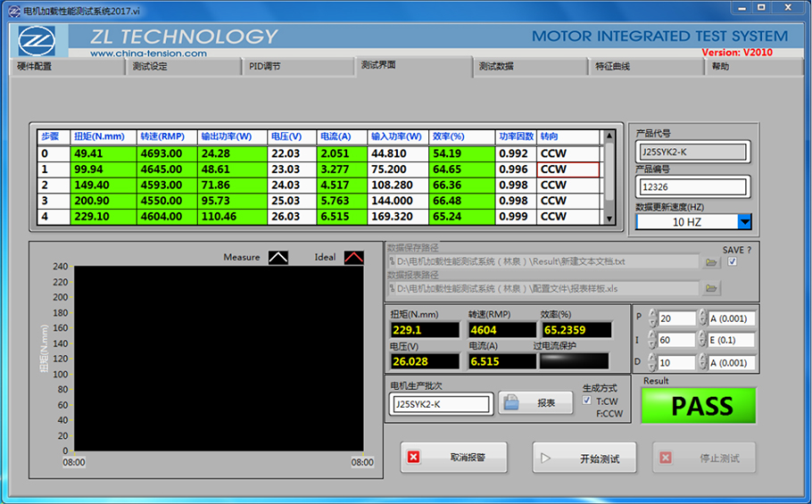812x504 pixels.
Task: Open the 数据更新速度 10 HZ dropdown
Action: tap(744, 221)
